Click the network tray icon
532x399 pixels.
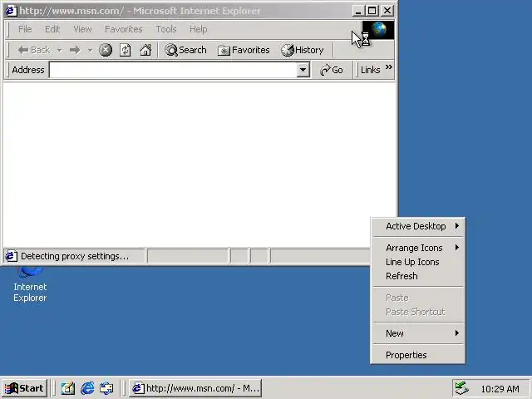(x=462, y=388)
